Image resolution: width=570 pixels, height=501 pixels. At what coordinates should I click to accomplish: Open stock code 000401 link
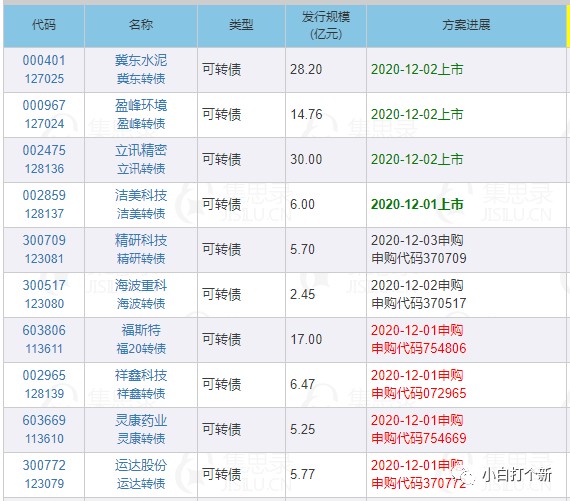click(44, 60)
